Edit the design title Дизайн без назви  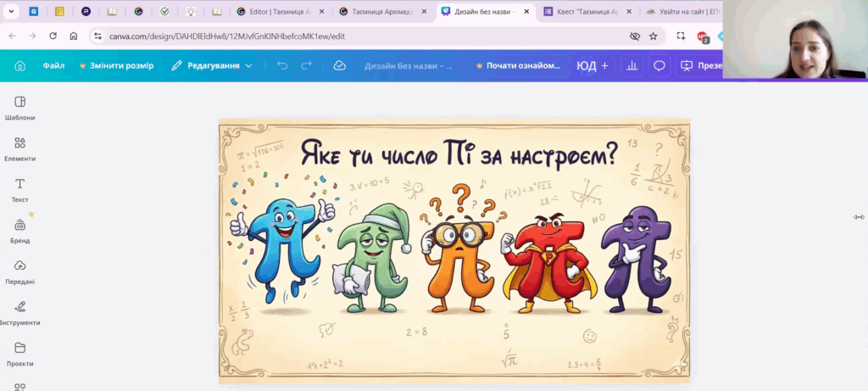pyautogui.click(x=409, y=65)
